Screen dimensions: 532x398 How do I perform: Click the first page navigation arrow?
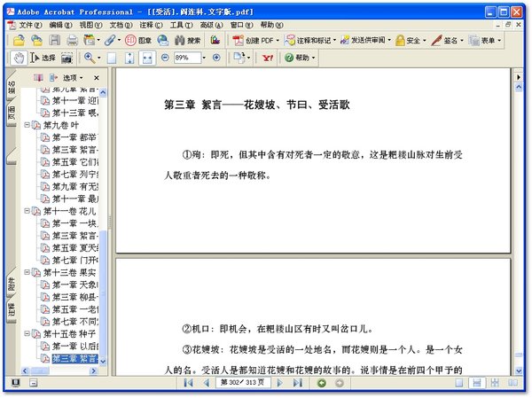tap(188, 383)
